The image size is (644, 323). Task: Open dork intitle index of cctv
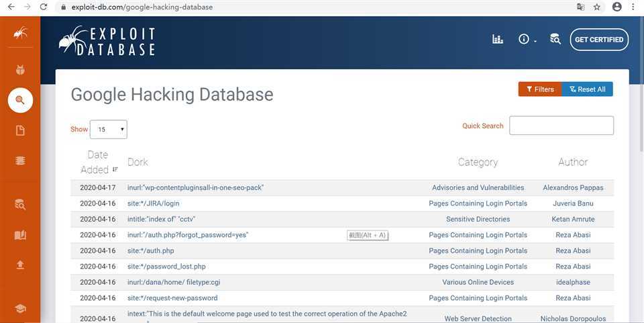pos(161,219)
